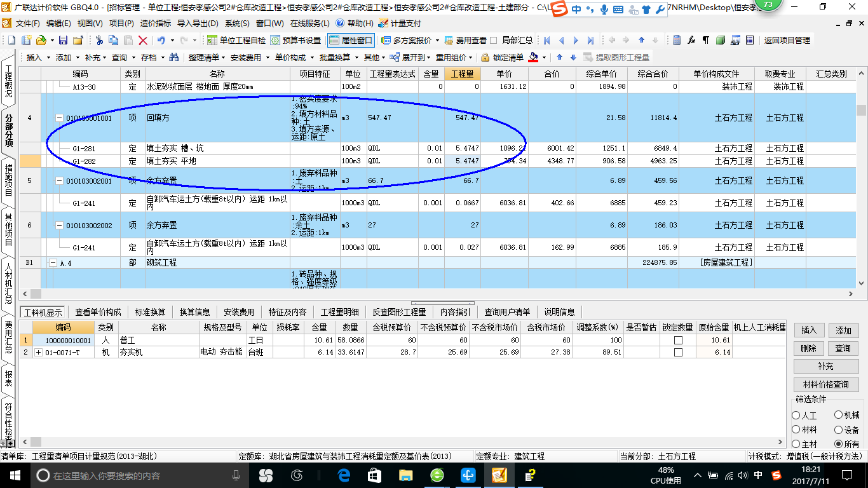
Task: Go to previous record arrow
Action: tap(562, 40)
